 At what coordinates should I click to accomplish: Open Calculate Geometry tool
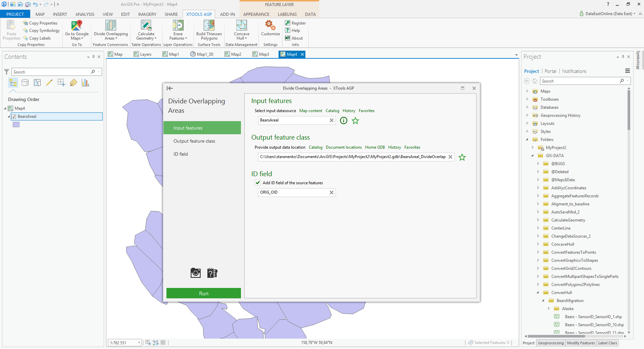point(146,30)
